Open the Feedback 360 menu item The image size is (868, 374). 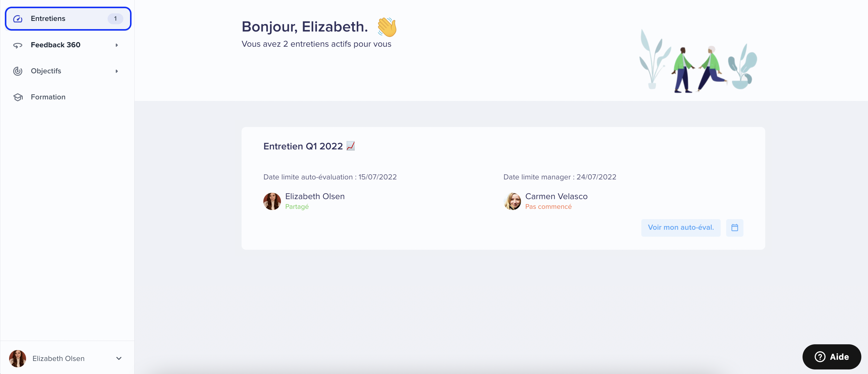[x=68, y=45]
